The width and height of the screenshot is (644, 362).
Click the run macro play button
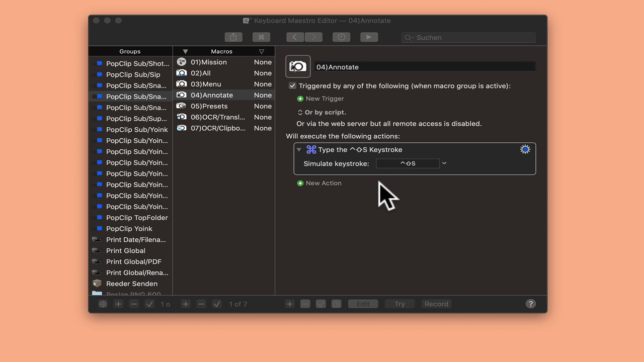pyautogui.click(x=369, y=37)
